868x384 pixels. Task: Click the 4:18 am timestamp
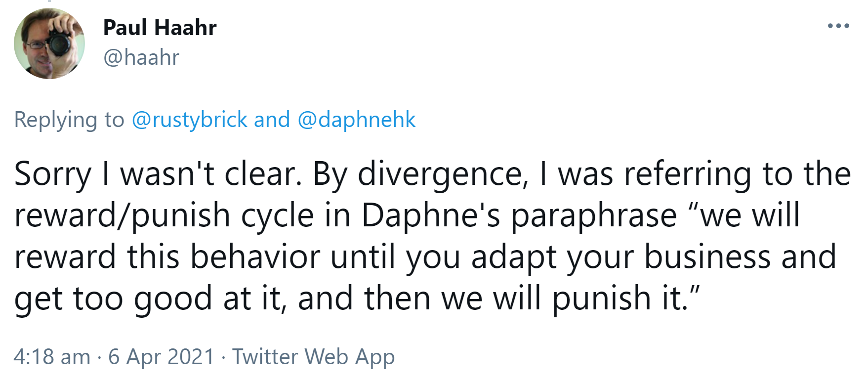point(52,357)
